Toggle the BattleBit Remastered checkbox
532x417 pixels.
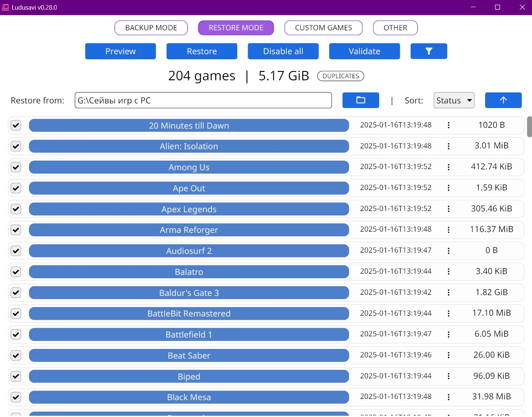click(x=16, y=314)
